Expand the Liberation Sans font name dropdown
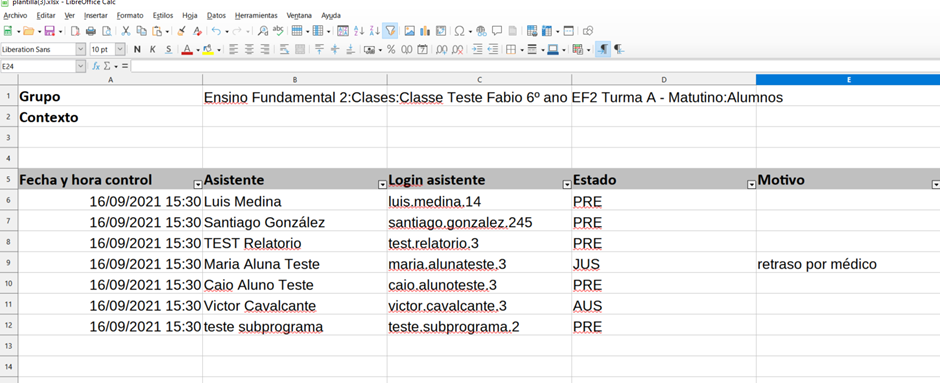Viewport: 940px width, 383px height. coord(81,49)
